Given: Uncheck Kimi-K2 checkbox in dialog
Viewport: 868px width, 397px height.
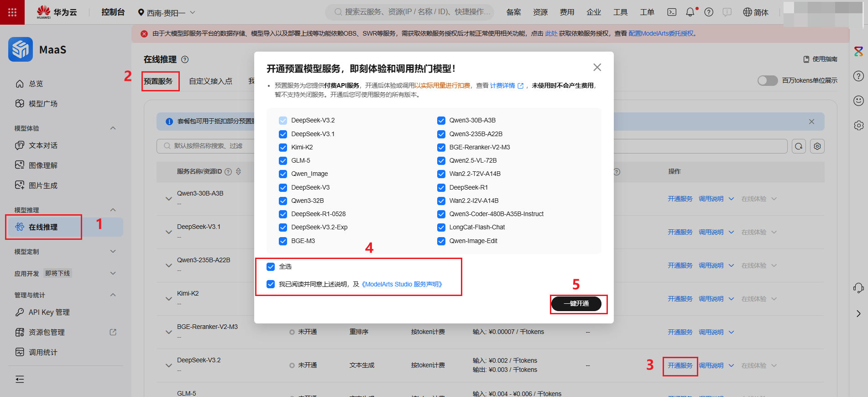Looking at the screenshot, I should coord(283,147).
